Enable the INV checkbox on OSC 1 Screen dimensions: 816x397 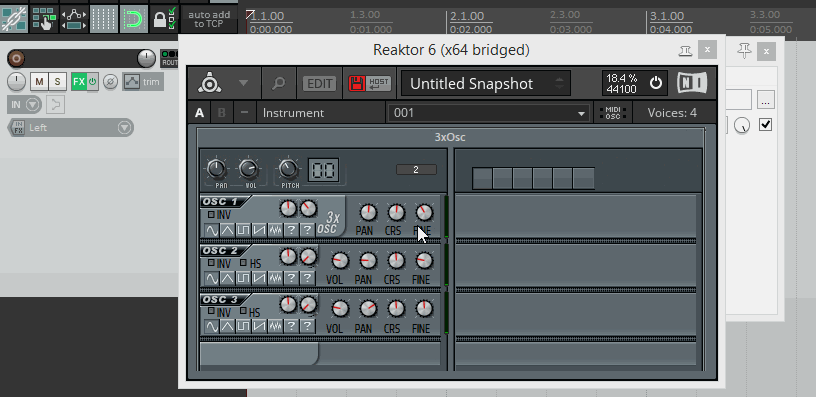pos(211,214)
